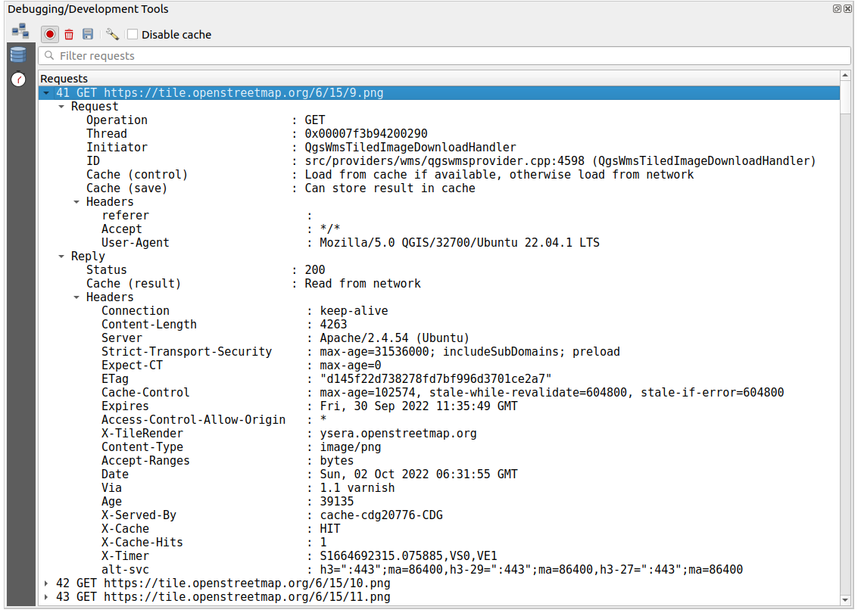The width and height of the screenshot is (858, 616).
Task: Save the network log to file
Action: (87, 34)
